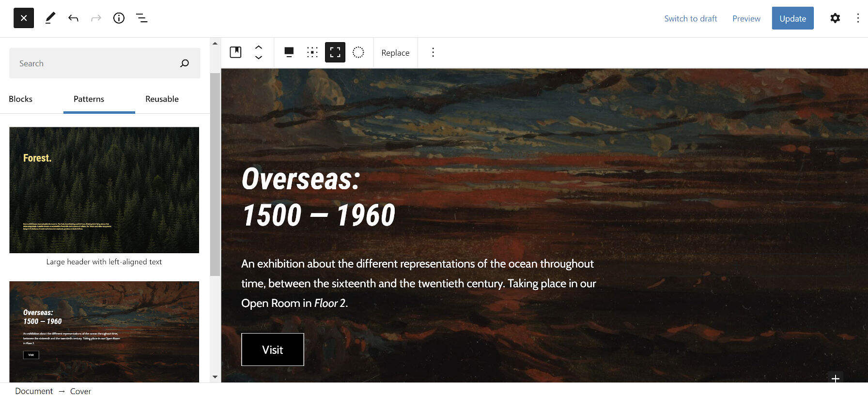Switch to the Reusable tab
Screen dimensions: 868x396
coord(162,99)
